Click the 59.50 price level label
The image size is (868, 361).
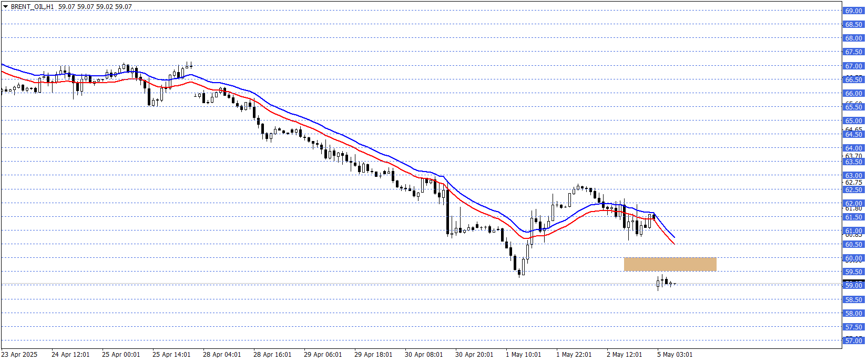(853, 272)
